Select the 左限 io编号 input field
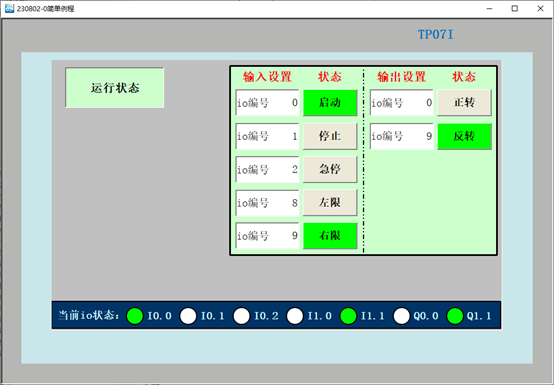554x385 pixels. (267, 202)
